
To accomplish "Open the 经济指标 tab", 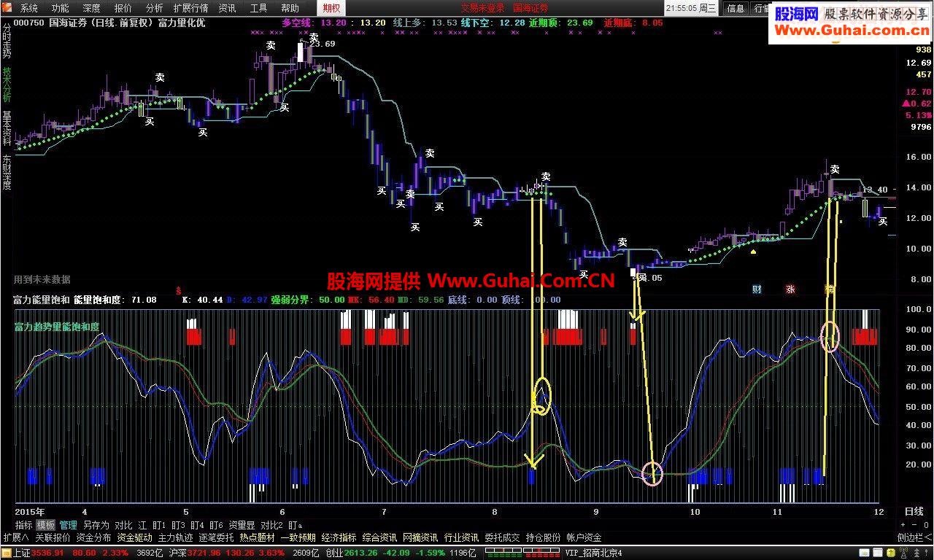I will [x=339, y=538].
